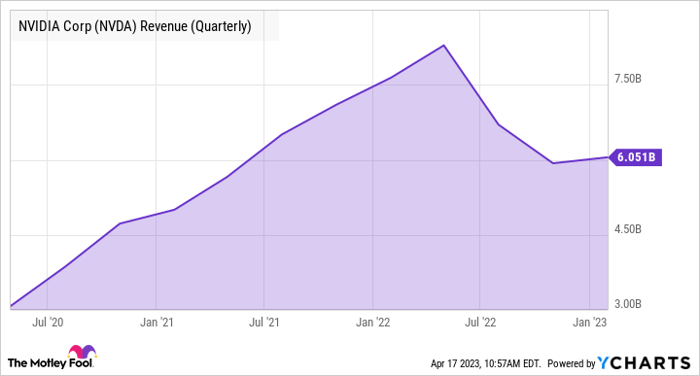700x376 pixels.
Task: Click the Jul '21 date label
Action: pos(264,322)
